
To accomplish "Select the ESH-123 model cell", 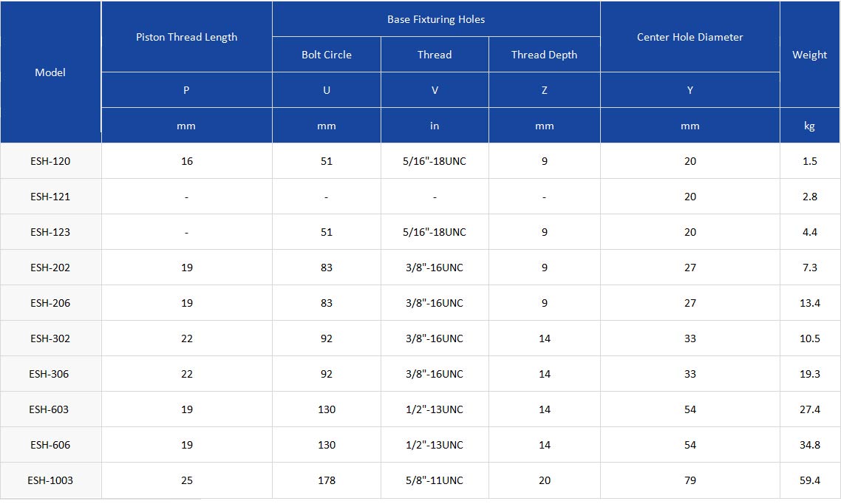I will click(50, 232).
